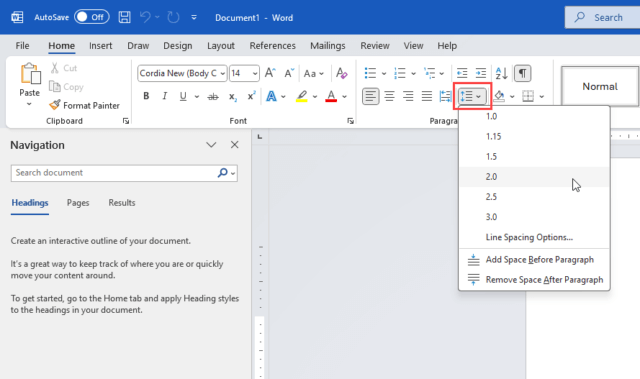Toggle Superscript formatting
Screen dimensions: 640x379
tap(251, 96)
